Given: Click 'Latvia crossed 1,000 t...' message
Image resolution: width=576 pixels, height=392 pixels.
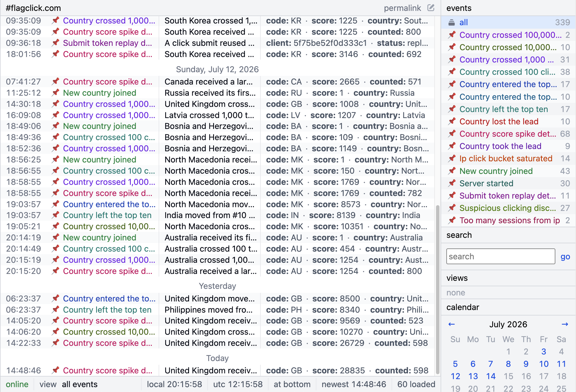Looking at the screenshot, I should [209, 115].
